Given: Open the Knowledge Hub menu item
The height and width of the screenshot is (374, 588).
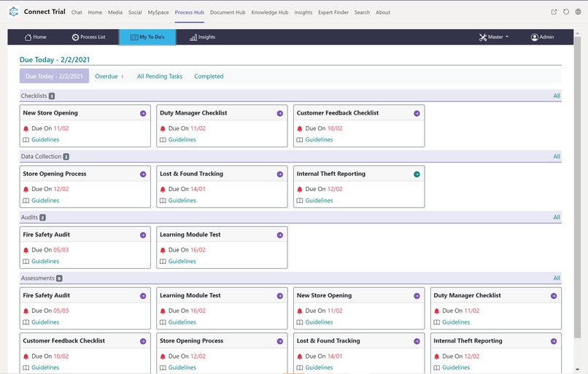Looking at the screenshot, I should (x=270, y=12).
